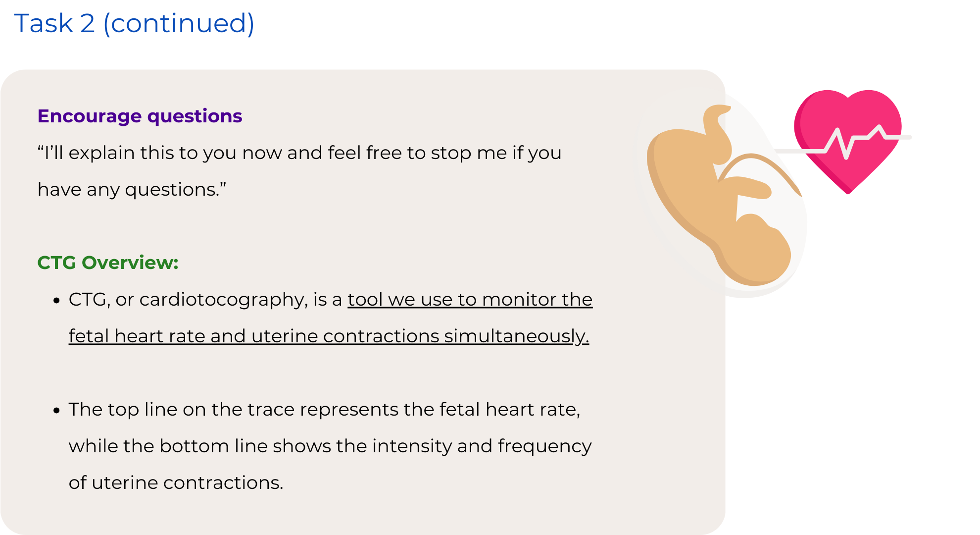Click the "Encourage questions" heading
980x535 pixels.
[x=140, y=116]
